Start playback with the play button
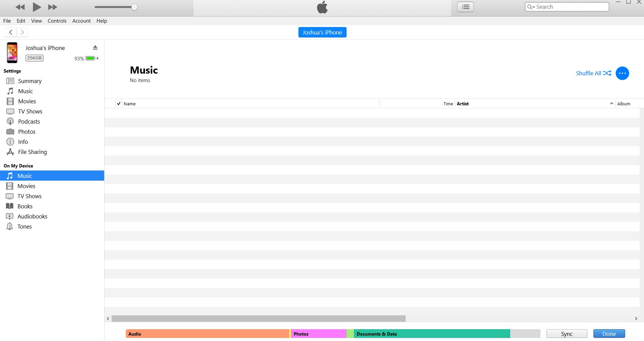644x341 pixels. pos(37,7)
